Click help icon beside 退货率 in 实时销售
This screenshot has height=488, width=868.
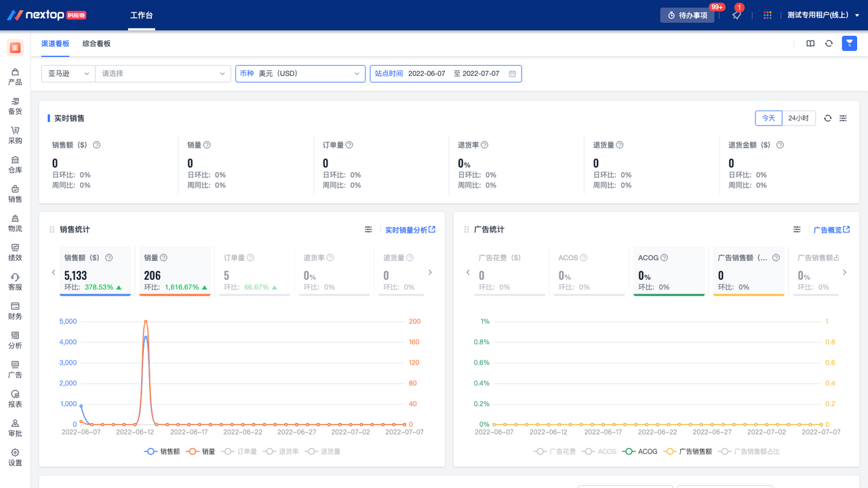(485, 144)
